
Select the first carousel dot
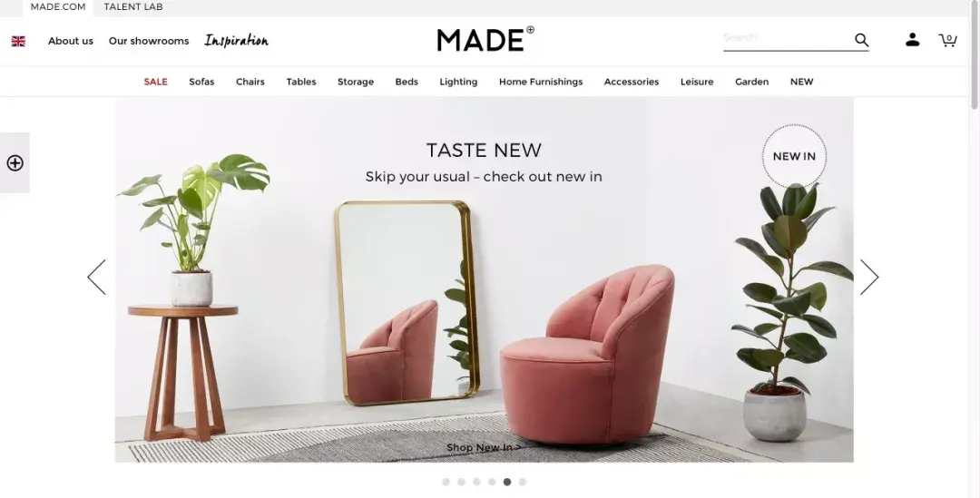[x=446, y=482]
